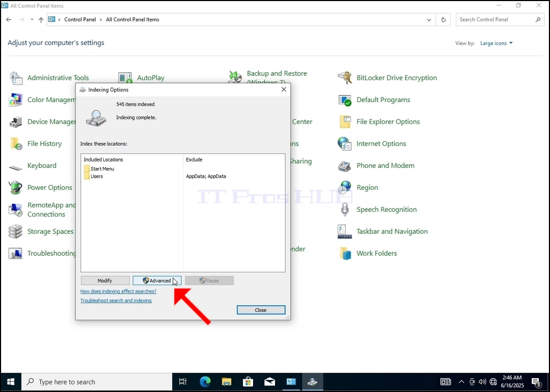Open the AutoPlay icon
550x392 pixels.
point(125,78)
